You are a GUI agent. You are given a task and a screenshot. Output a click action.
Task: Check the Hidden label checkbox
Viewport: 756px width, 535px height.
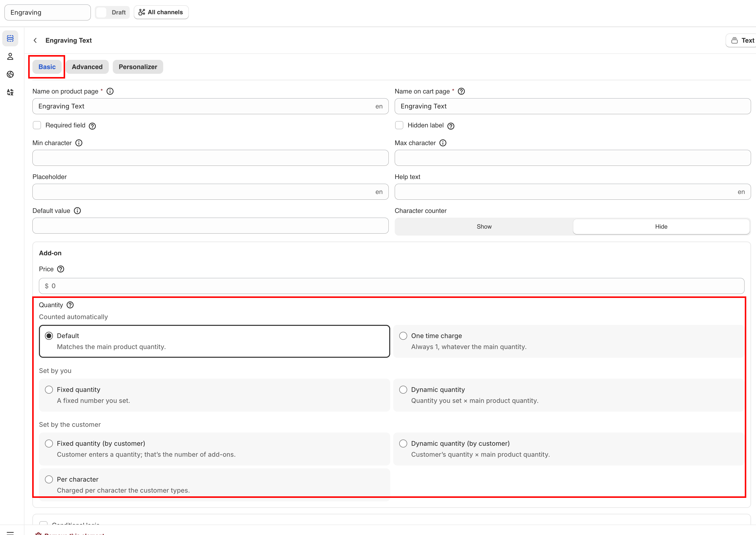point(399,125)
